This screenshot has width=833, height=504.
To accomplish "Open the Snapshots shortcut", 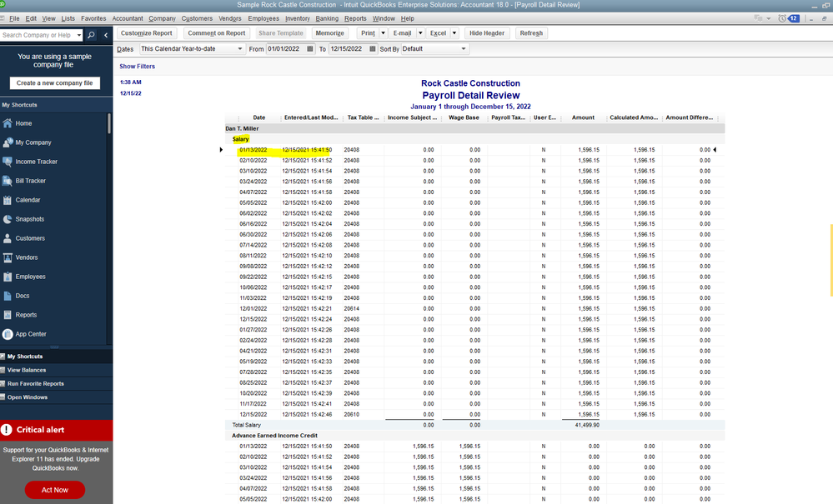I will (30, 219).
